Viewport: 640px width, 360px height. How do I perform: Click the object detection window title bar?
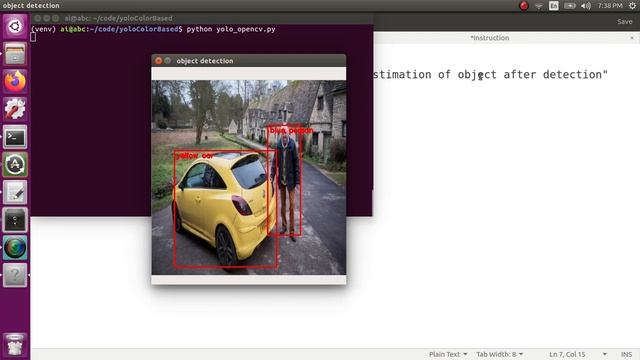tap(249, 61)
